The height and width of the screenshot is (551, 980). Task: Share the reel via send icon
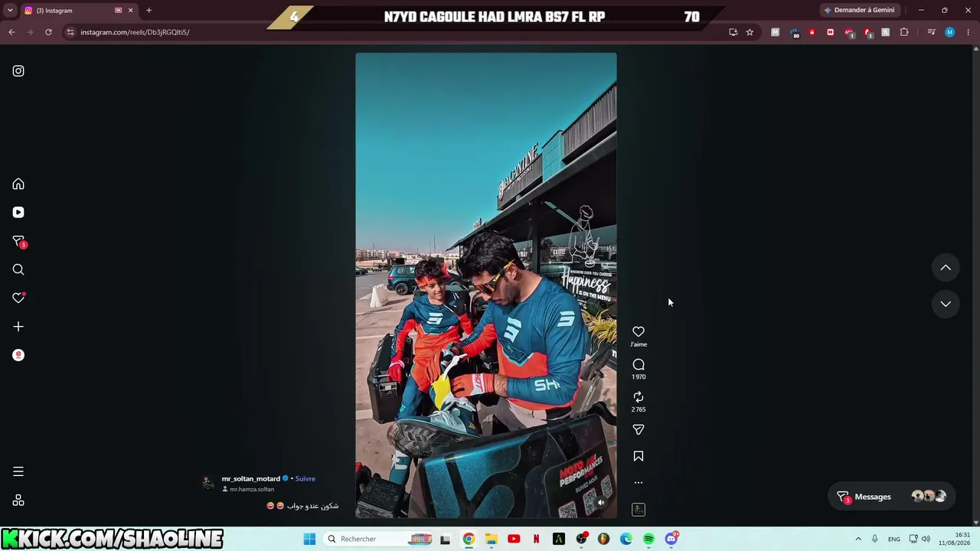pos(639,430)
